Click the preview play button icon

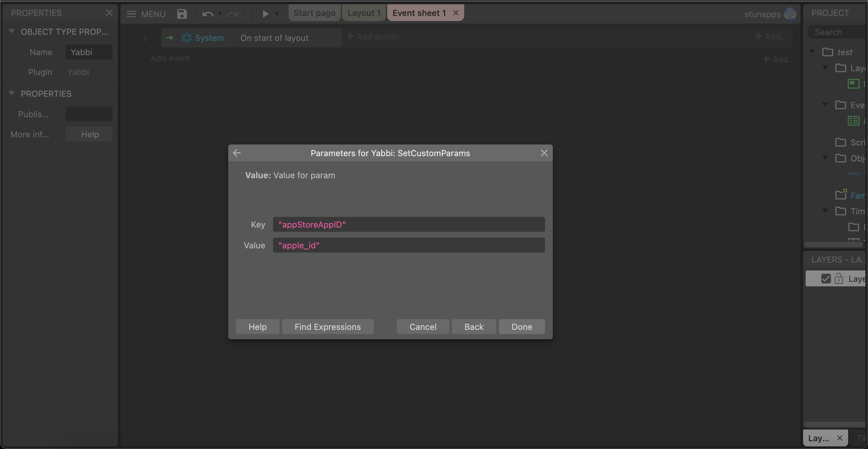pyautogui.click(x=265, y=14)
